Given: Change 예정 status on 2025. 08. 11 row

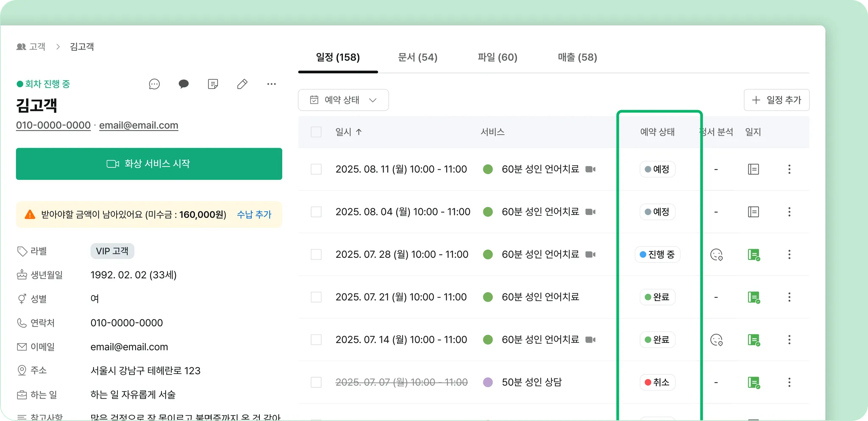Looking at the screenshot, I should tap(657, 169).
